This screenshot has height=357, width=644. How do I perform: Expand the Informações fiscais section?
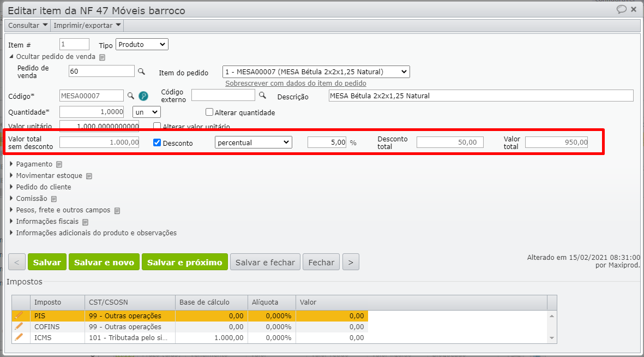click(x=47, y=222)
